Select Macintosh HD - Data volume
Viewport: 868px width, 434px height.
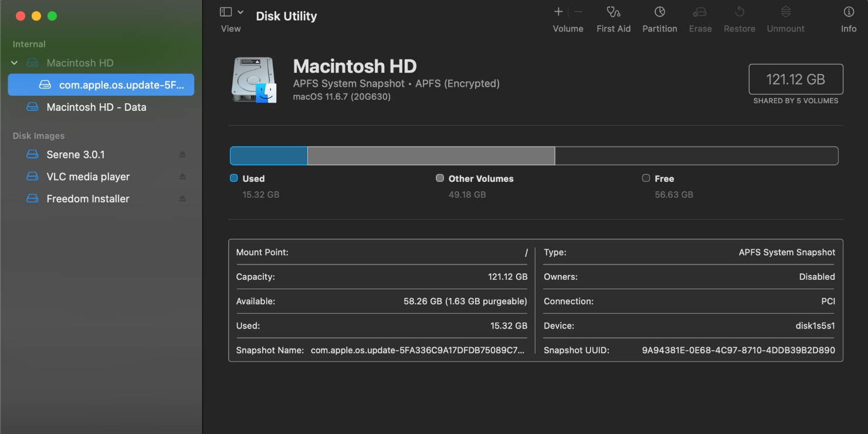[96, 107]
